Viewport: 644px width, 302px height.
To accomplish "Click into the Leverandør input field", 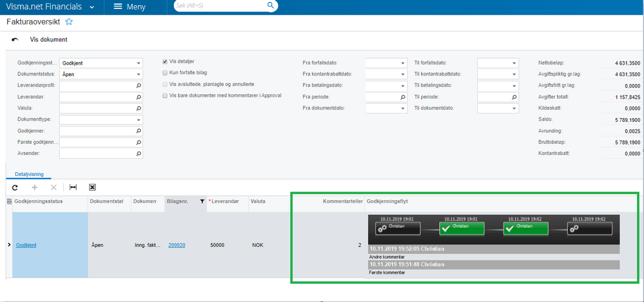I will [97, 97].
